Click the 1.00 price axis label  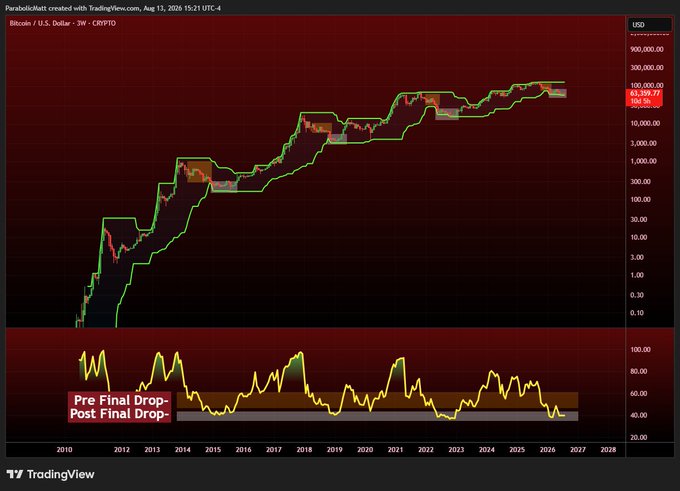pos(637,275)
